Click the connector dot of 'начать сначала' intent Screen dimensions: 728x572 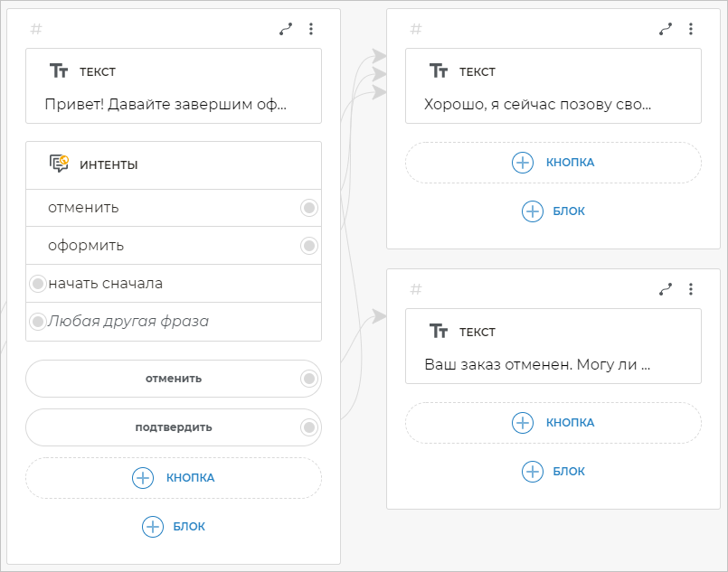point(38,284)
